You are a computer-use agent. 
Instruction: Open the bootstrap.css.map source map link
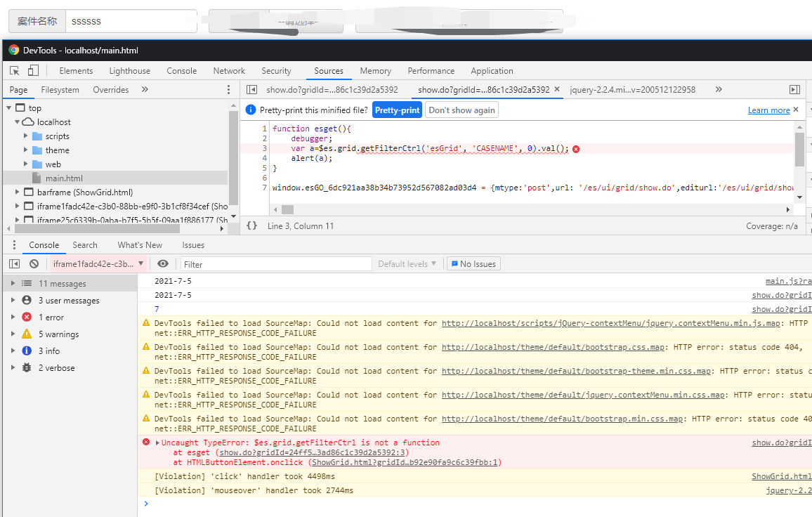[x=553, y=347]
